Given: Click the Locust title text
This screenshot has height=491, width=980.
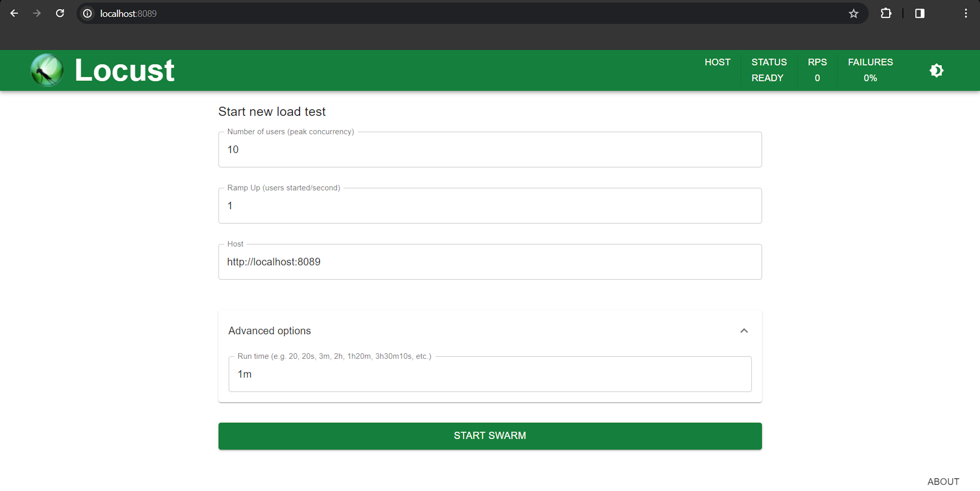Looking at the screenshot, I should (124, 70).
